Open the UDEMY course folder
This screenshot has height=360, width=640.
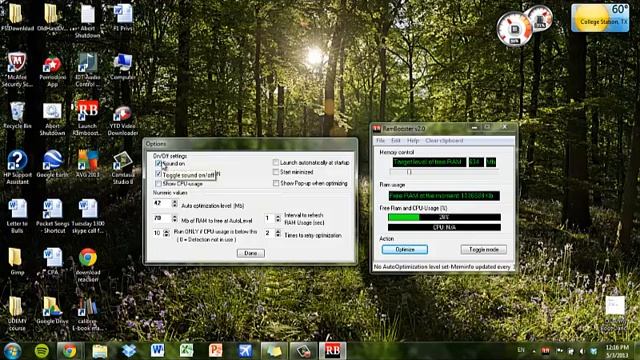point(17,313)
